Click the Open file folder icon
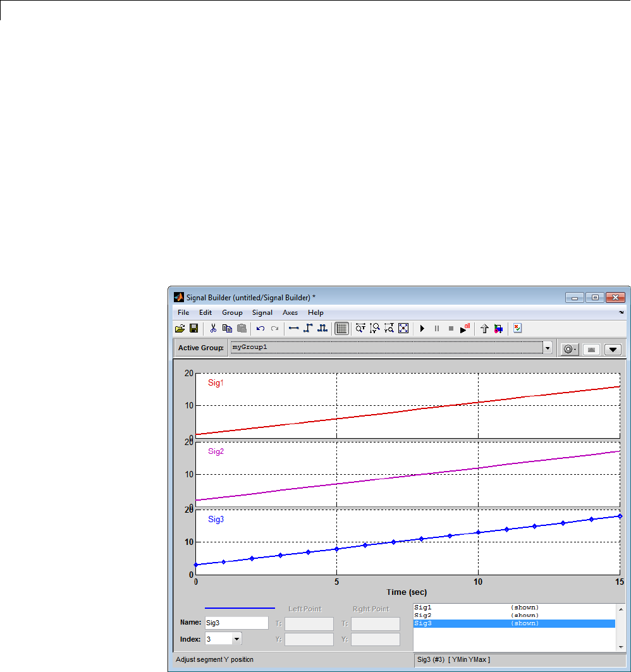Image resolution: width=631 pixels, height=672 pixels. [x=180, y=329]
